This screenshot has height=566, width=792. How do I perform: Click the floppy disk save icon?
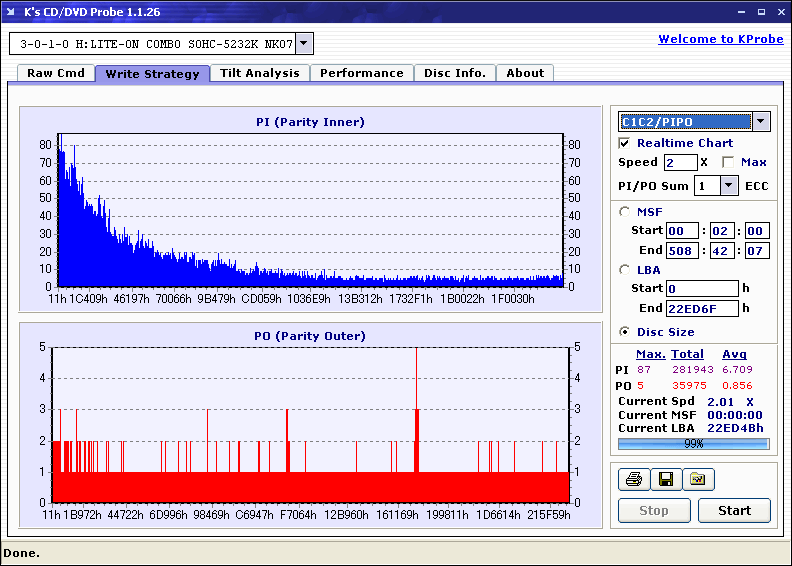click(x=665, y=480)
